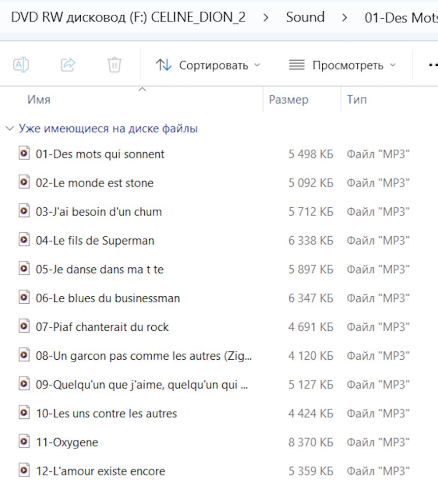Open the 01-Des Mots breadcrumb folder
The height and width of the screenshot is (504, 438).
click(x=401, y=17)
